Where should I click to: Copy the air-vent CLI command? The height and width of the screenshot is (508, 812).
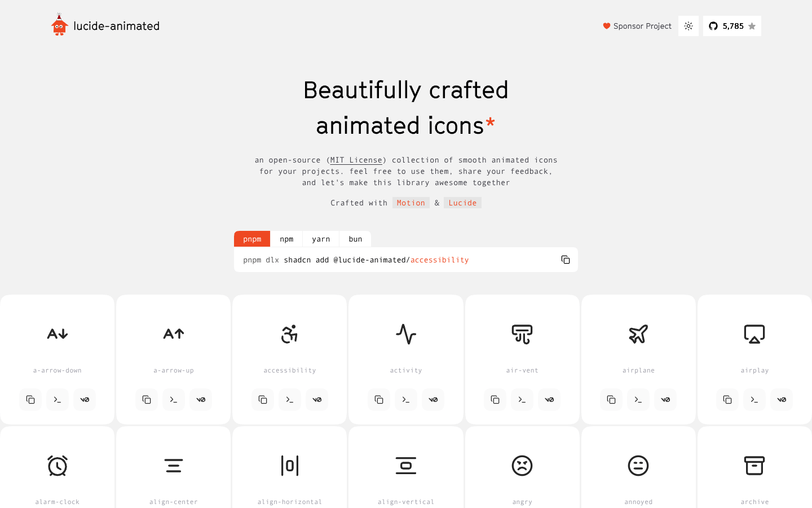tap(522, 400)
